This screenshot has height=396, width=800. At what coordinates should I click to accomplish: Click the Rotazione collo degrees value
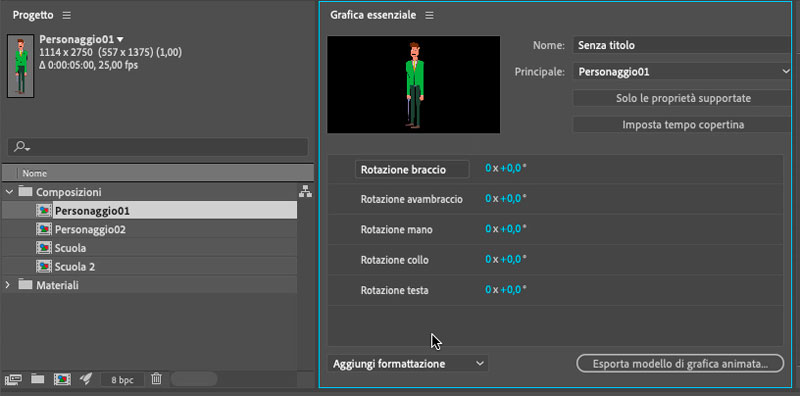pos(511,259)
